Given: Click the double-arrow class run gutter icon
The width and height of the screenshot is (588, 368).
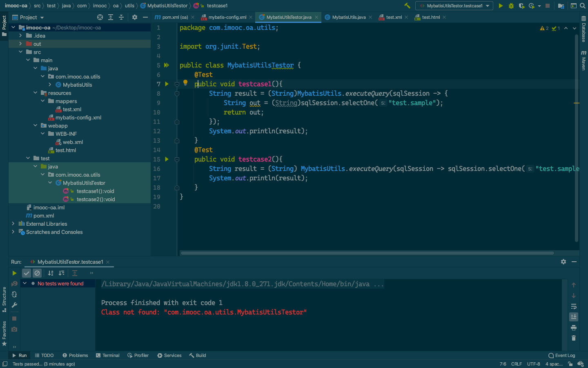Looking at the screenshot, I should (x=167, y=65).
